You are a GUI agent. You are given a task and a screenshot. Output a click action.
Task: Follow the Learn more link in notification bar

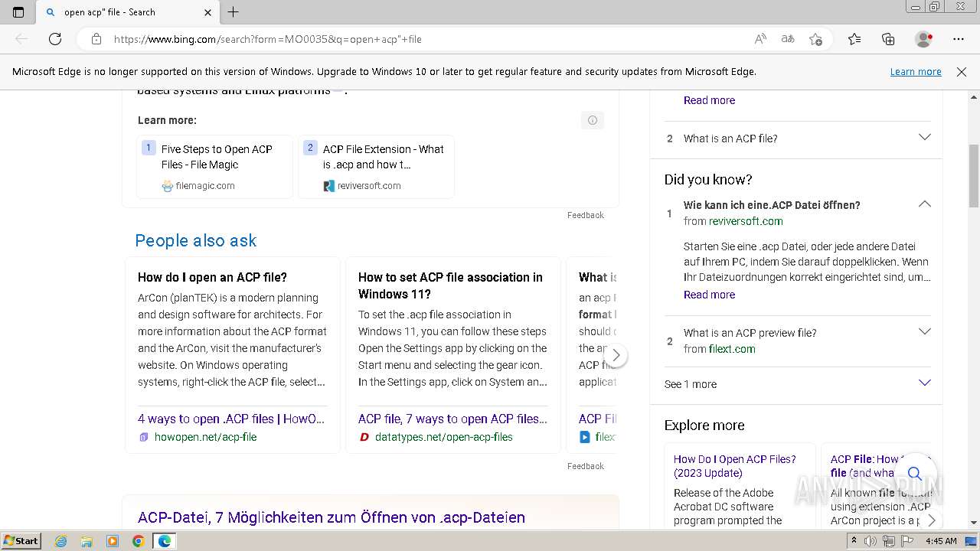pos(916,71)
